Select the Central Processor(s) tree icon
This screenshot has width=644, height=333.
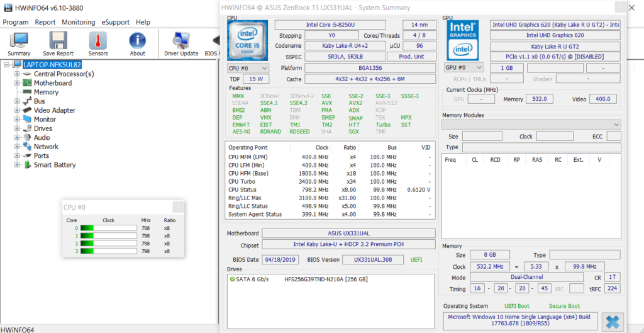click(x=28, y=74)
